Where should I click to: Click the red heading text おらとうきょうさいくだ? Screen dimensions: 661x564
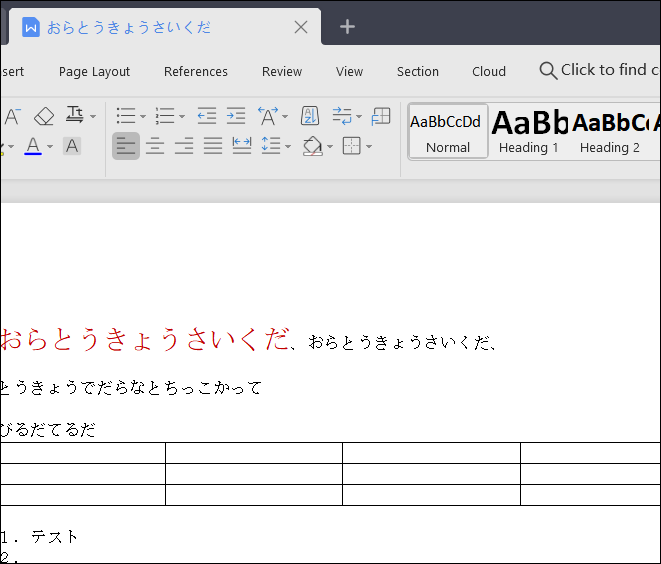click(x=145, y=339)
